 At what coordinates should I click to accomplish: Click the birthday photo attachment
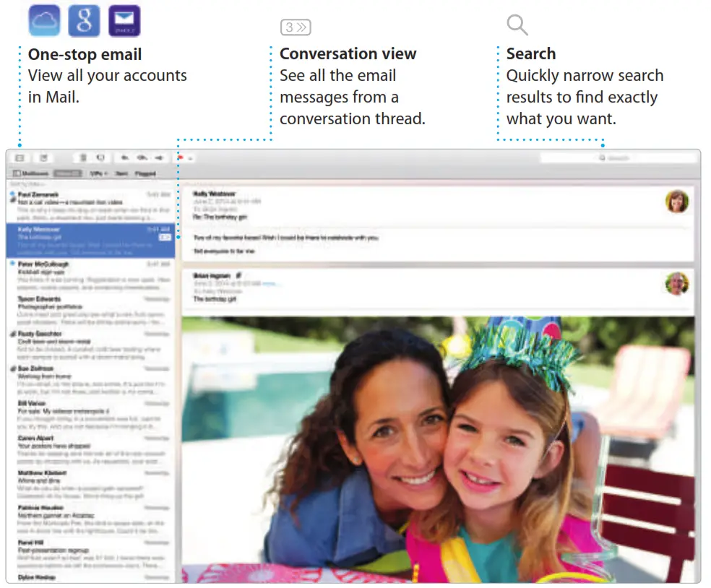(x=437, y=448)
